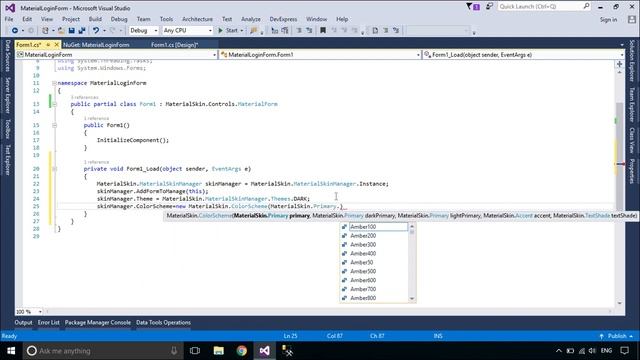
Task: Click the Send Feedback icon
Action: tap(489, 7)
